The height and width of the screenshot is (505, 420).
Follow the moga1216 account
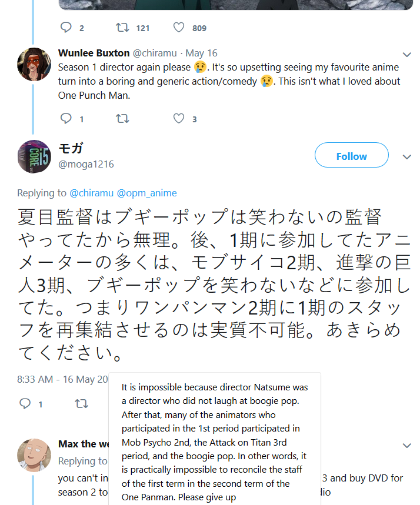click(x=351, y=156)
